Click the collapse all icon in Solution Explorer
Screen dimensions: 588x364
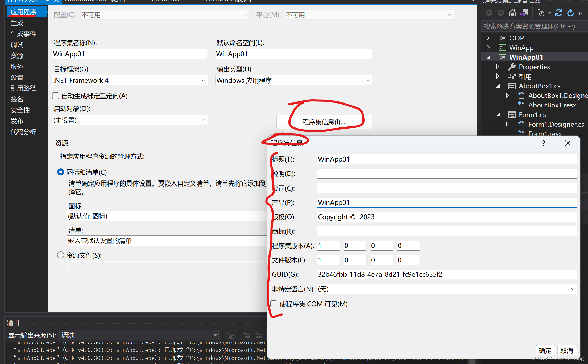(582, 13)
